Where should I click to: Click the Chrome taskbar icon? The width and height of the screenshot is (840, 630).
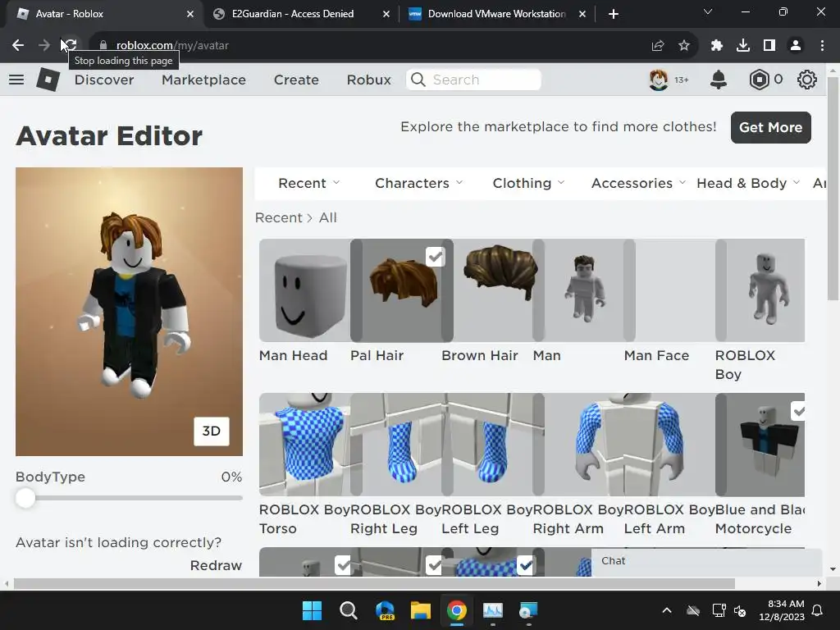(x=457, y=610)
